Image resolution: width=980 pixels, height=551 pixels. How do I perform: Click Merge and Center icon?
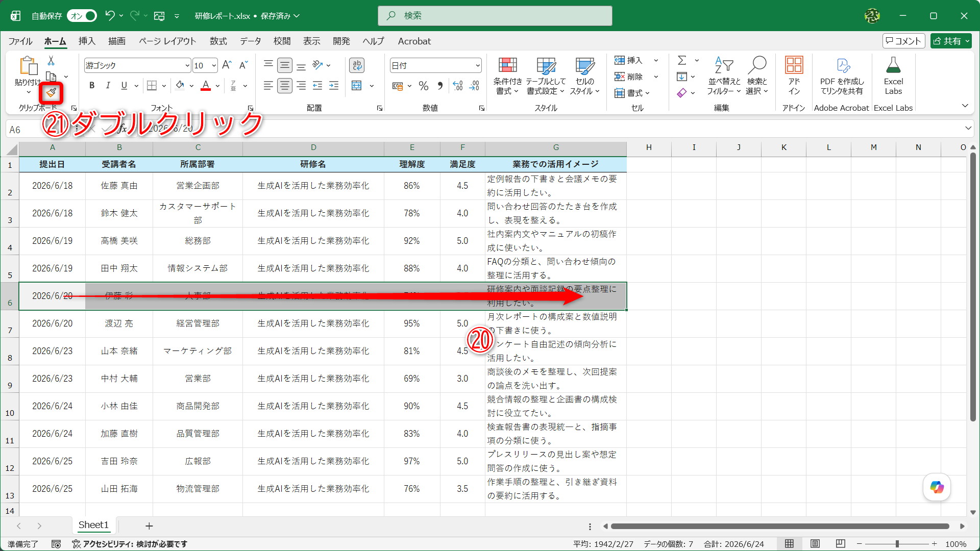pos(357,86)
